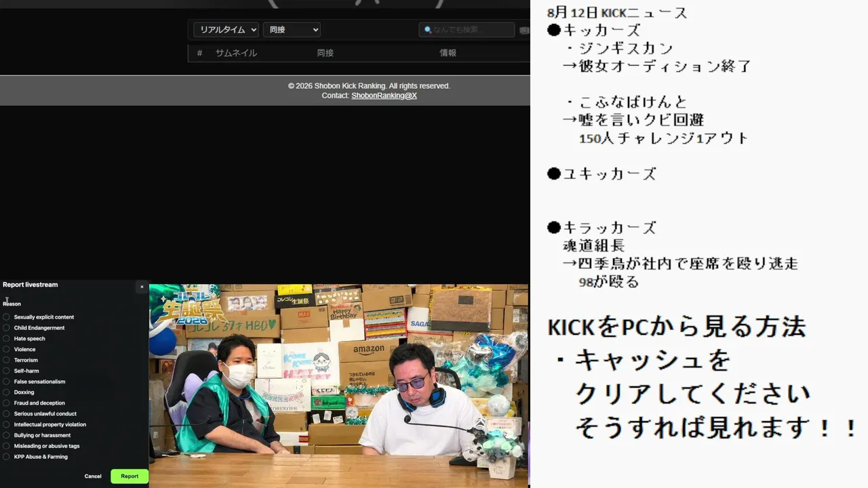Open the ShobonRanking@X contact link
The width and height of the screenshot is (868, 488).
coord(384,96)
